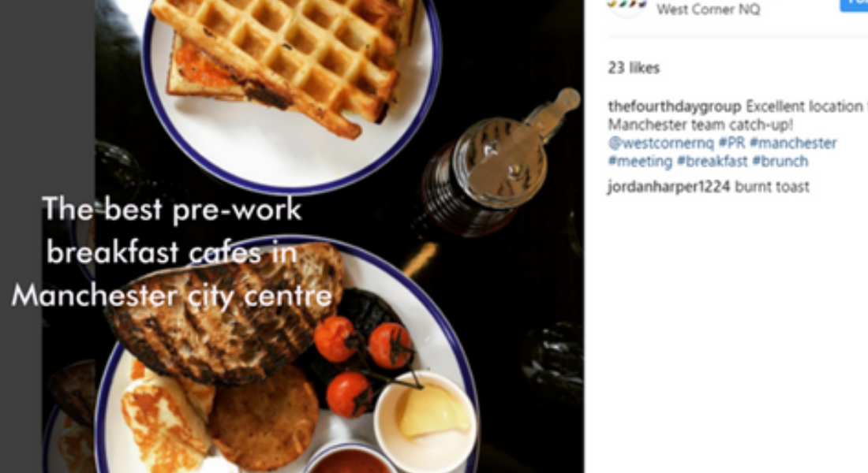Open the West Corner NQ location link
868x473 pixels.
click(x=709, y=9)
